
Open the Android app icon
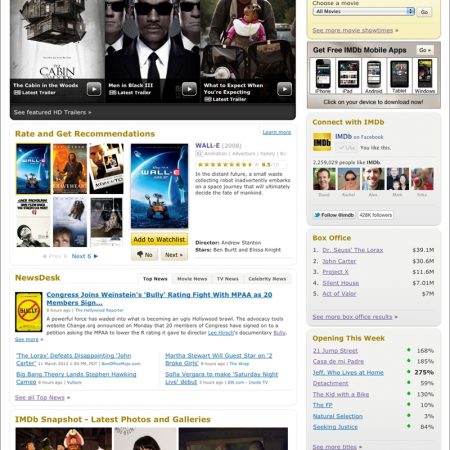click(374, 76)
